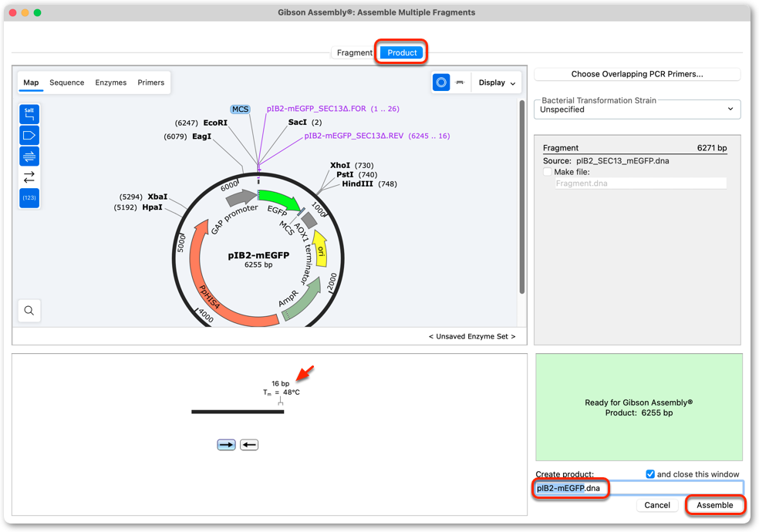Click the XhoI enzyme site label
Screen dimensions: 759x532
pos(340,166)
